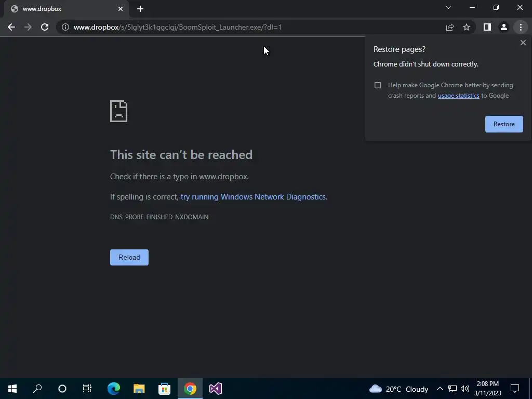Open the tab search chevron
The width and height of the screenshot is (532, 399).
[448, 7]
